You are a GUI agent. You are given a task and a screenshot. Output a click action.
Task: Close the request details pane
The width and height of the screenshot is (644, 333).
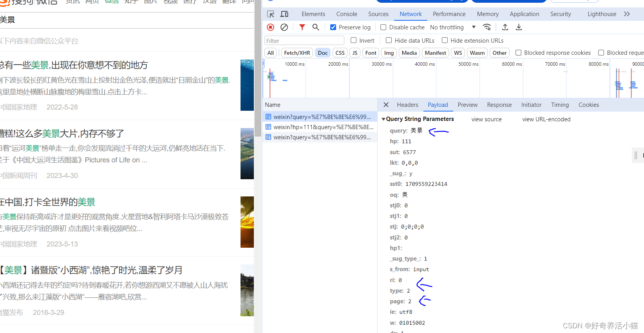(386, 105)
